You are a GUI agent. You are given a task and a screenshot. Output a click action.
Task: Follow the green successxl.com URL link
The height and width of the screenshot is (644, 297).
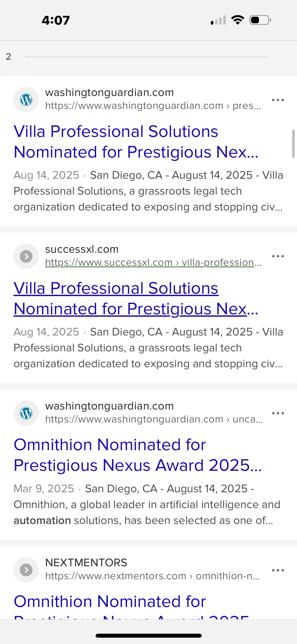pos(153,263)
